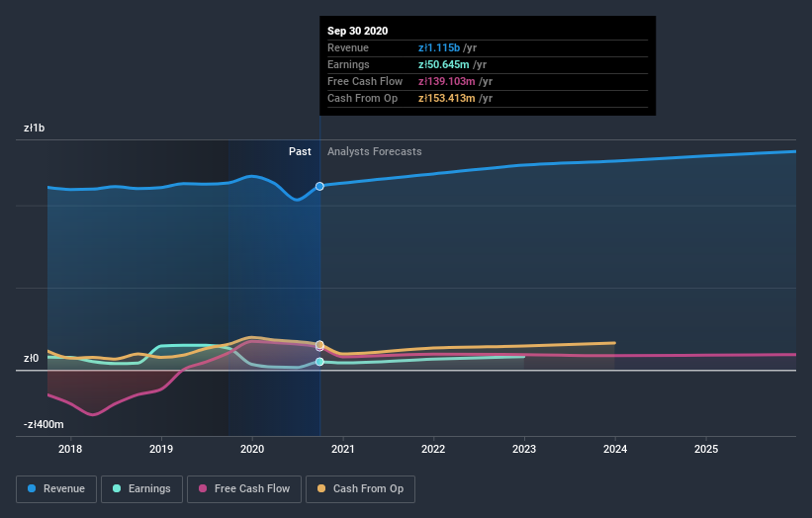Select the orange Cash From Op data point marker
The height and width of the screenshot is (518, 812).
click(320, 345)
